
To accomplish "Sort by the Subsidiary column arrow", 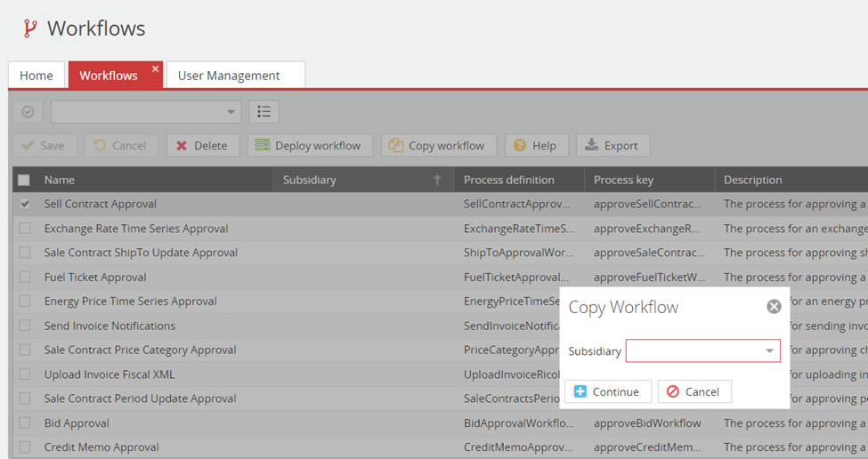I will click(437, 180).
